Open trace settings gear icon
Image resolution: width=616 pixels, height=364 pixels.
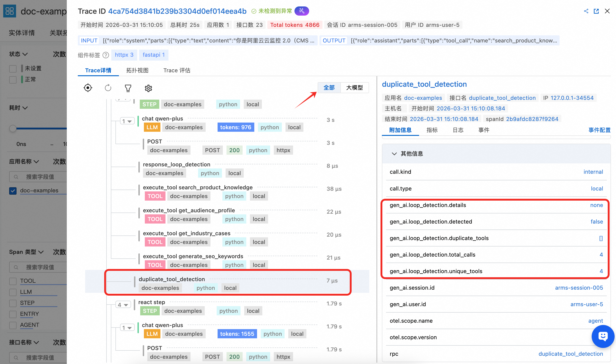[x=148, y=88]
